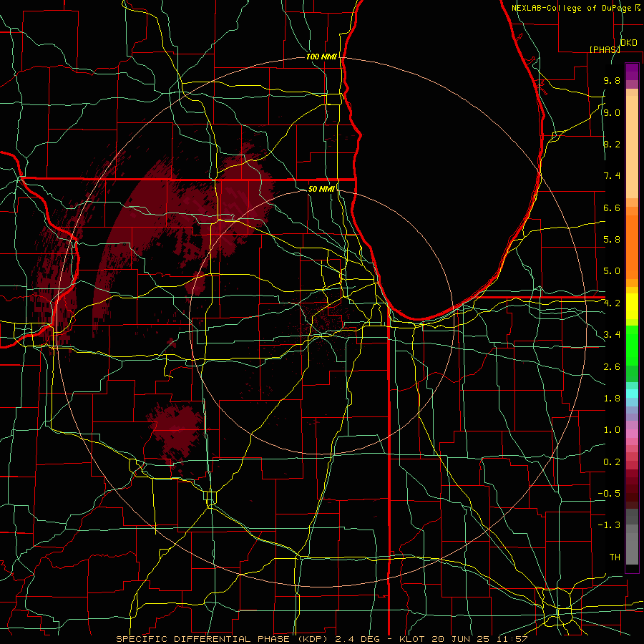Click the 2.4 DEG elevation text
The image size is (644, 644).
pos(358,639)
